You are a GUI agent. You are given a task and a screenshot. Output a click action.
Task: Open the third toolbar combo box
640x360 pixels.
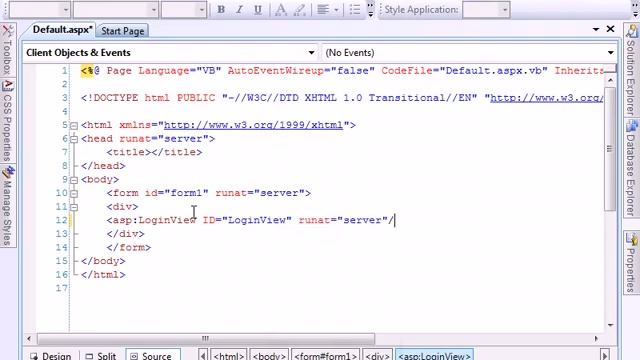(184, 9)
